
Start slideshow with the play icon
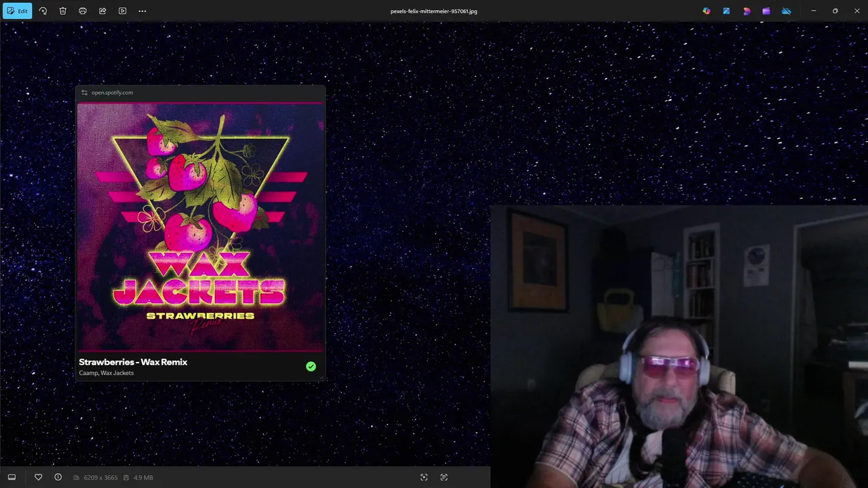click(x=122, y=11)
